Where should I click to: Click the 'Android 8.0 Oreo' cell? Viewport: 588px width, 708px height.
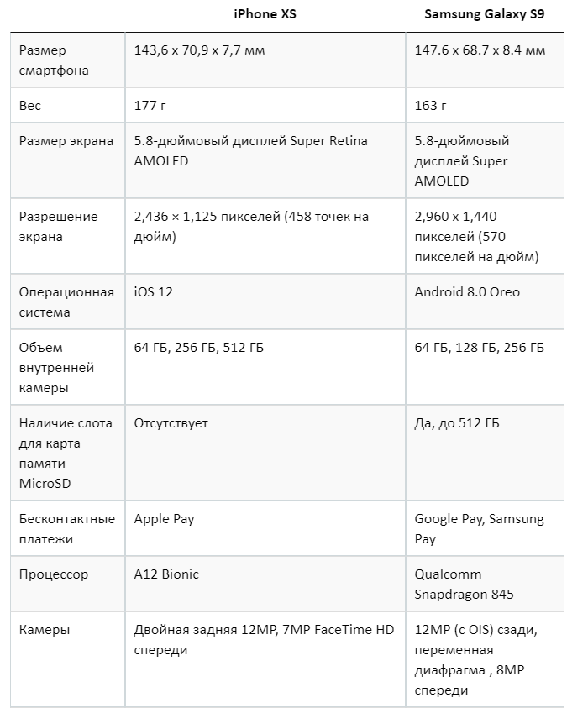pyautogui.click(x=467, y=292)
